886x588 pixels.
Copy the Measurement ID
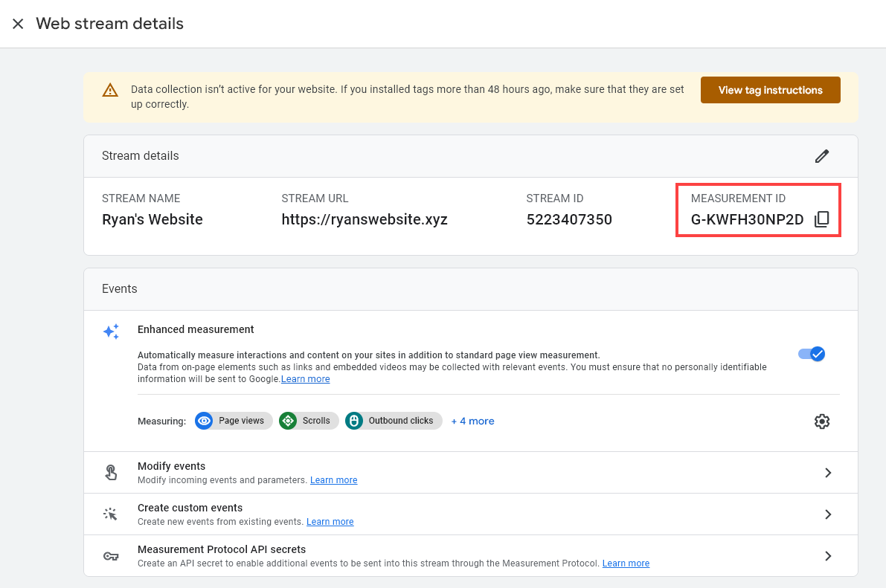[x=823, y=219]
